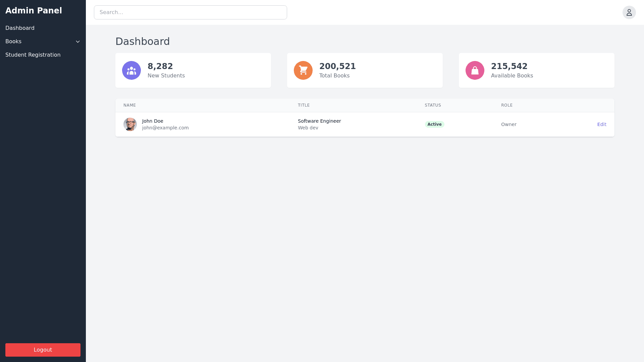The image size is (644, 362).
Task: Click the purple New Students stat card
Action: pos(193,70)
